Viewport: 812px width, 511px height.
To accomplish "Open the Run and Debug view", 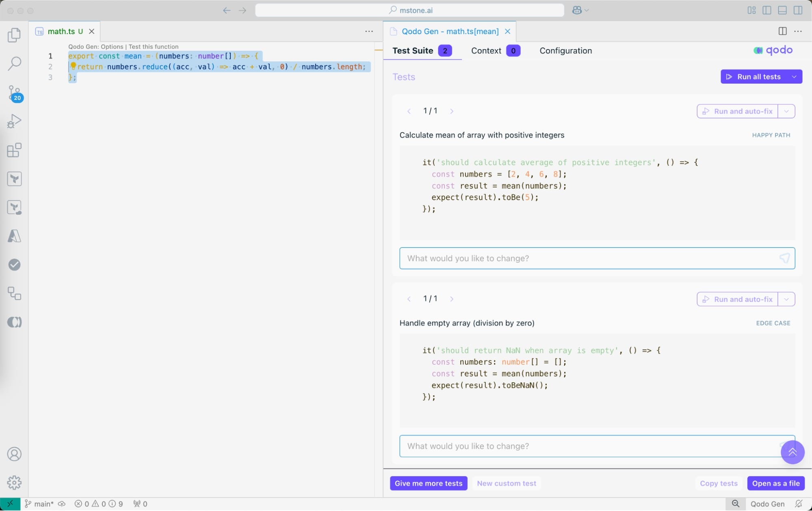I will pos(14,121).
